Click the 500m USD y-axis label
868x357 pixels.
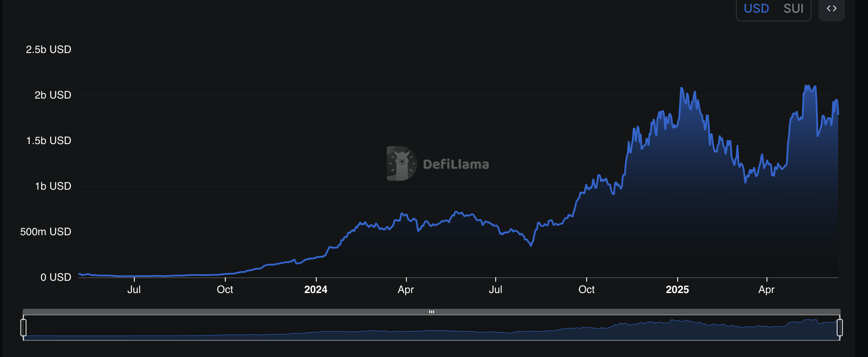click(x=45, y=232)
